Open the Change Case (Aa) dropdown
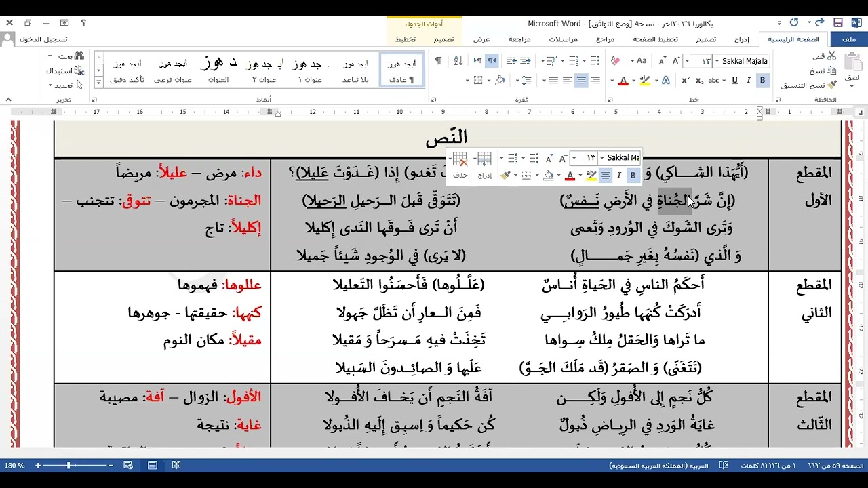This screenshot has height=488, width=868. [x=637, y=61]
